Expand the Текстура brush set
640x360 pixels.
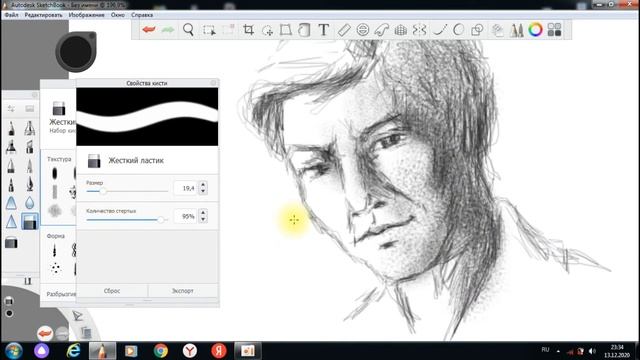point(59,159)
